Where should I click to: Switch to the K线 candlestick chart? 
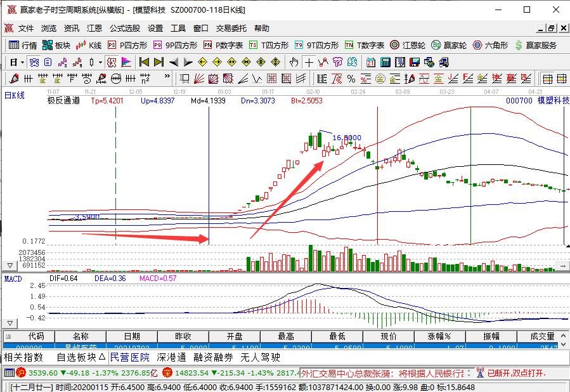89,45
